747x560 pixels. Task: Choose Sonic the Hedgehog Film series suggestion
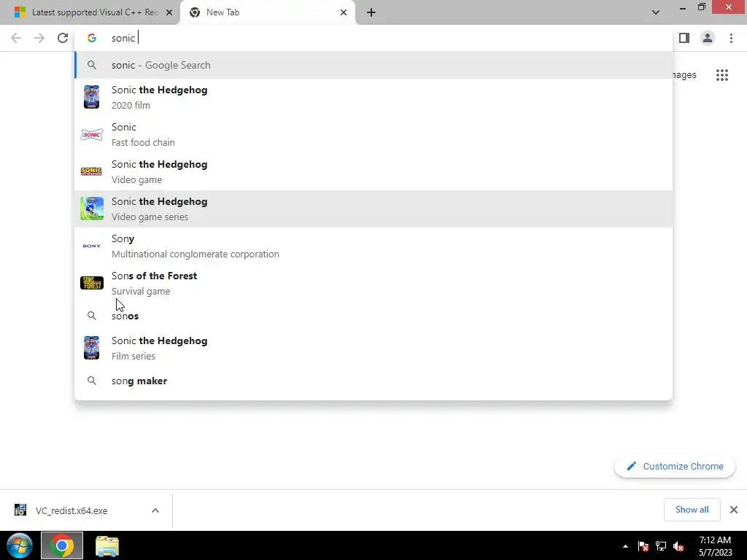(373, 348)
